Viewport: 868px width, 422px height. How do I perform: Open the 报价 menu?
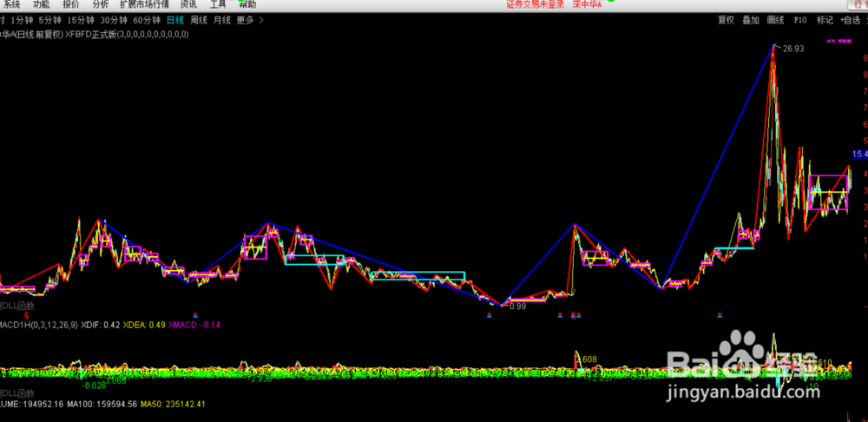point(71,5)
